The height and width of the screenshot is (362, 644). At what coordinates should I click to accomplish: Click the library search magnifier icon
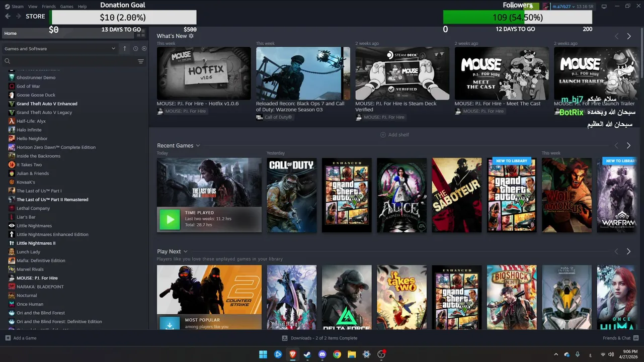(x=8, y=61)
